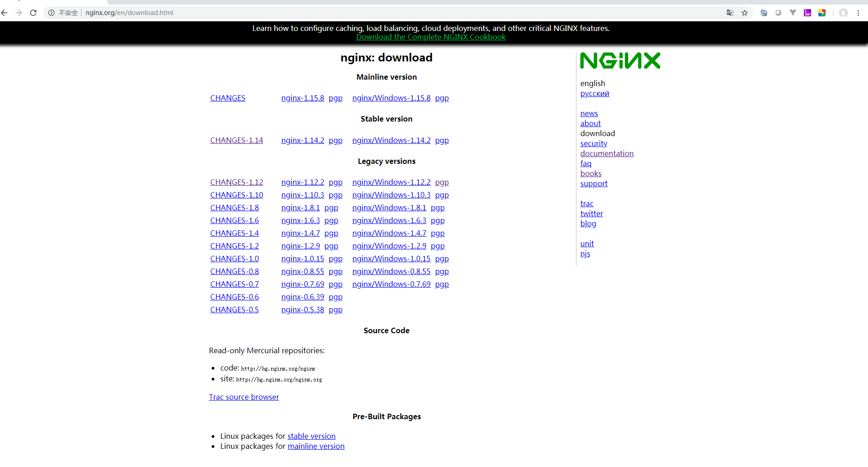868x467 pixels.
Task: Open CHANGES-1.2 link
Action: (x=234, y=246)
